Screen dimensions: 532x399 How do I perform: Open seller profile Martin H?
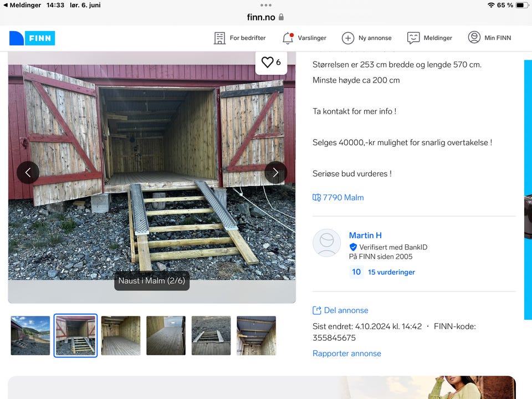(365, 235)
